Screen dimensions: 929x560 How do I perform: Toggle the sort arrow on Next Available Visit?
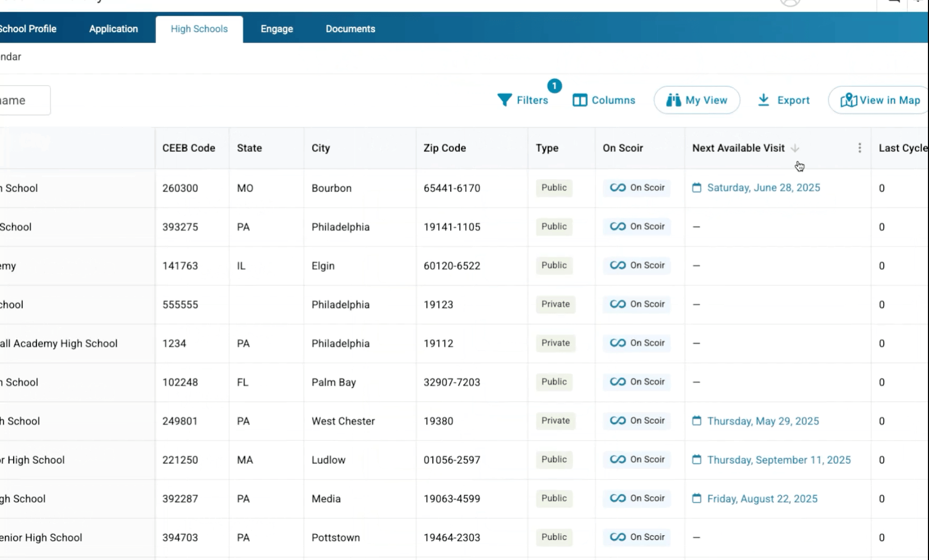[x=795, y=148]
